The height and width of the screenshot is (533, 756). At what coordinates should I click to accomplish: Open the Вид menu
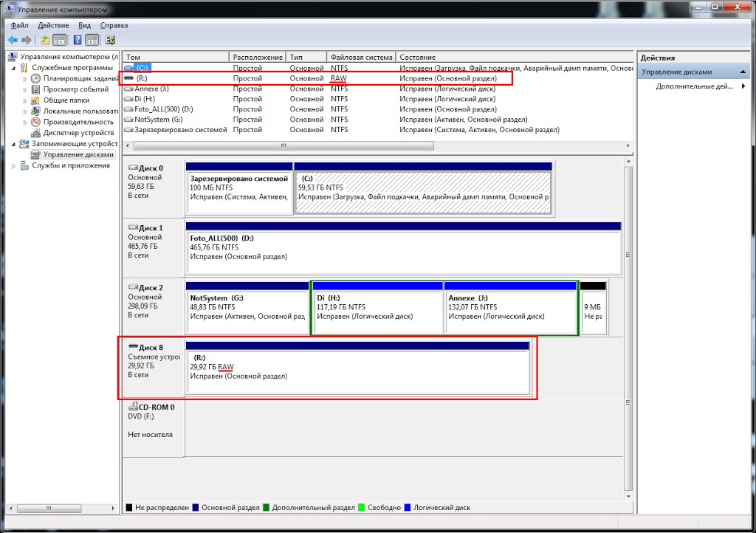click(x=85, y=25)
